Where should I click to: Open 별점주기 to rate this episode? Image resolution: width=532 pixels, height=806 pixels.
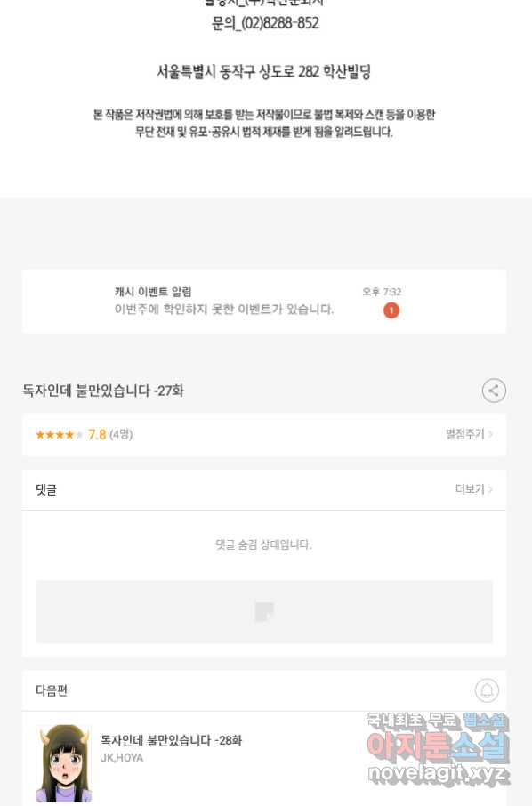click(464, 434)
